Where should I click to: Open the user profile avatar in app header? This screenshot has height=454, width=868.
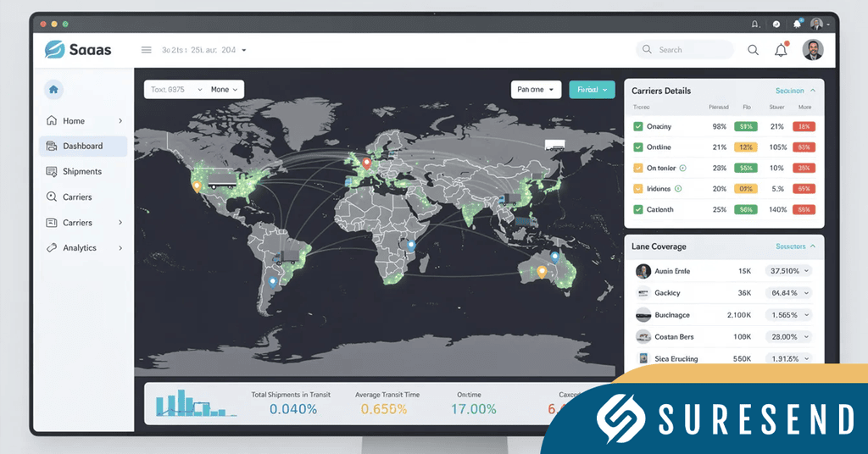813,50
